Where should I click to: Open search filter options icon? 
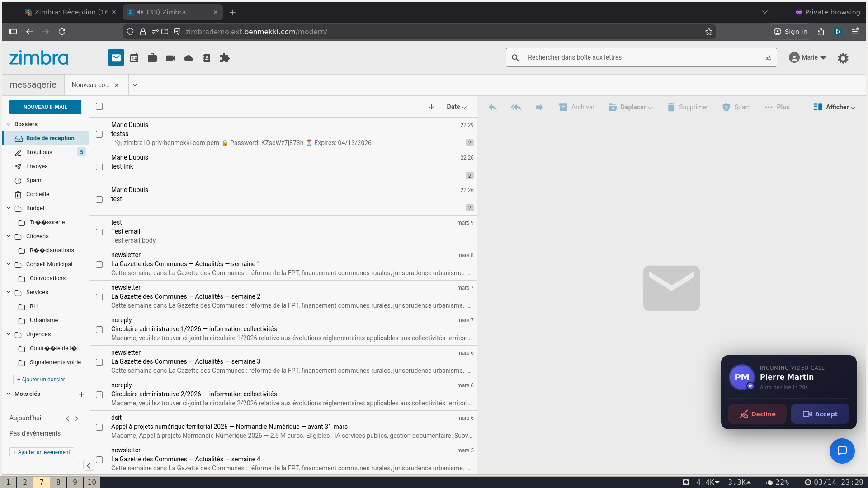[x=769, y=57]
